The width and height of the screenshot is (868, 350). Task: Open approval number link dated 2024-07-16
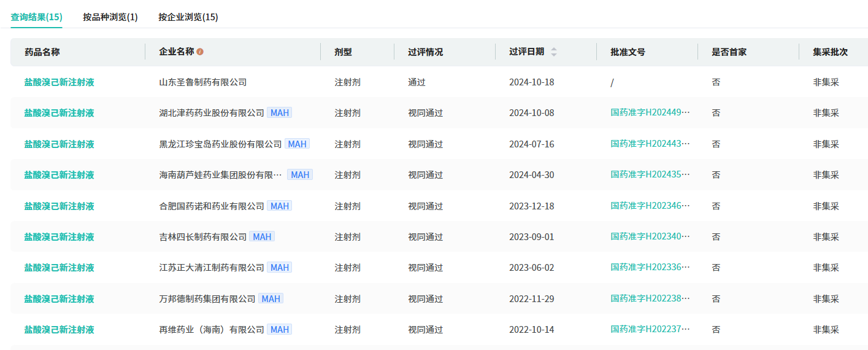tap(650, 144)
